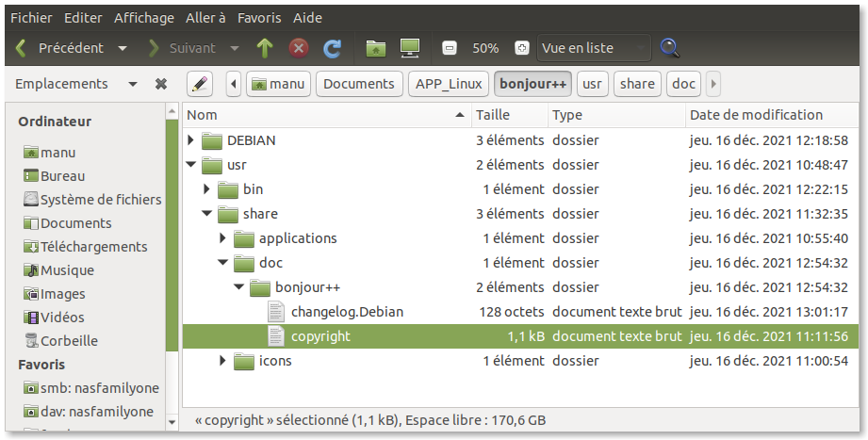Click the red stop loading icon

click(x=299, y=48)
